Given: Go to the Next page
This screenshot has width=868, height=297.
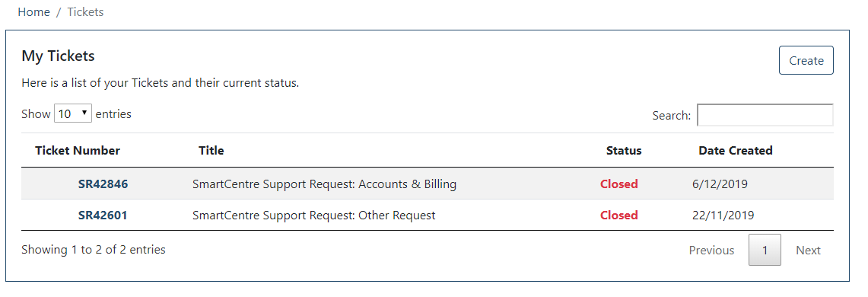Looking at the screenshot, I should [x=808, y=250].
